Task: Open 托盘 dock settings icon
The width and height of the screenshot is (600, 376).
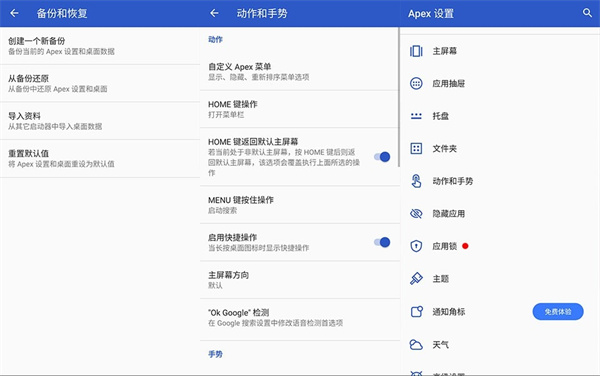Action: pyautogui.click(x=416, y=116)
